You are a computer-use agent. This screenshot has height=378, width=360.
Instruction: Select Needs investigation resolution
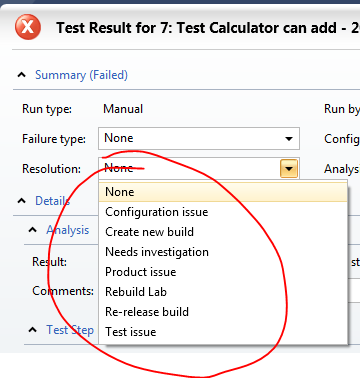coord(223,252)
